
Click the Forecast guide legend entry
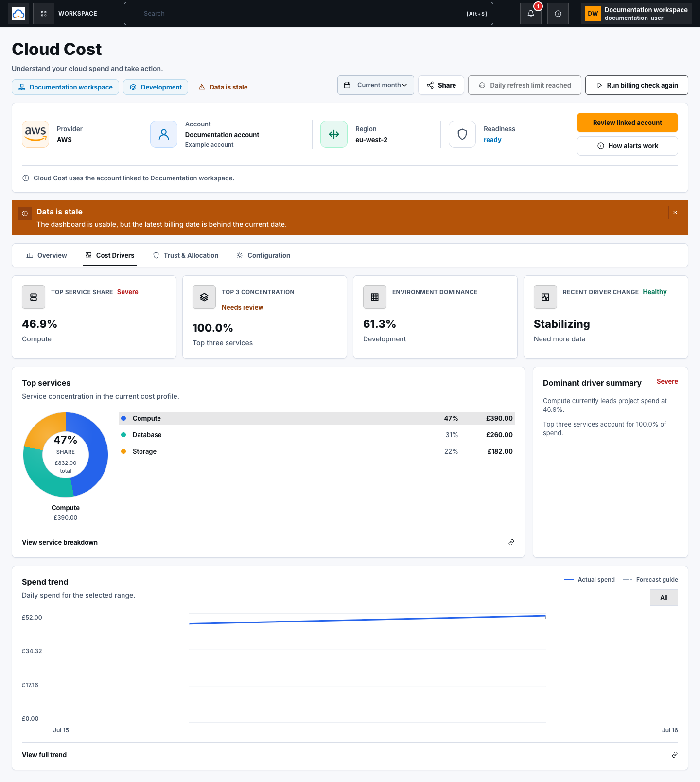point(650,580)
